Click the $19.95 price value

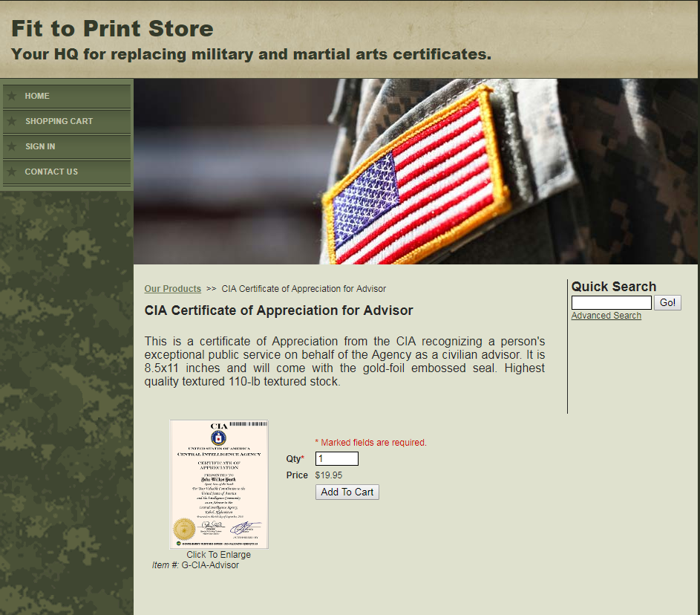[329, 475]
